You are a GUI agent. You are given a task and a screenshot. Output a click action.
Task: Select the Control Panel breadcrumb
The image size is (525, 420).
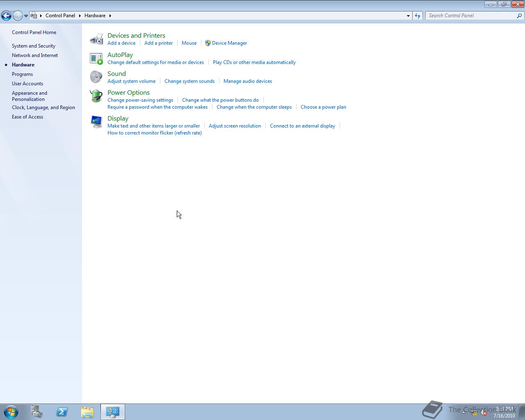click(60, 16)
